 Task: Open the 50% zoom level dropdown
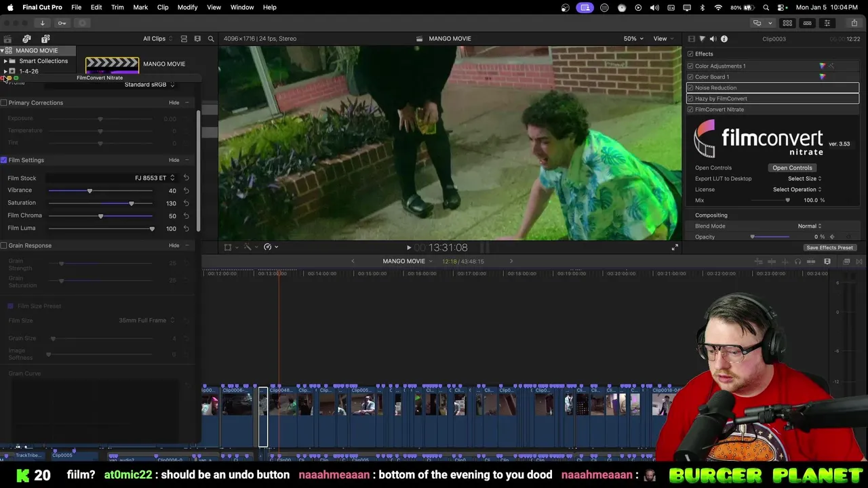(x=633, y=39)
